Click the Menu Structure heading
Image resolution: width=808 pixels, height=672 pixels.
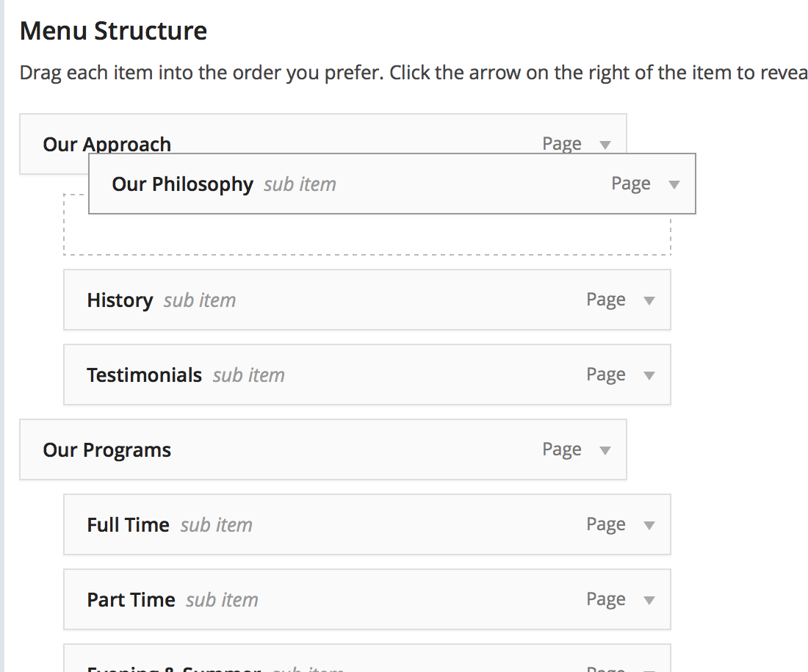point(113,31)
